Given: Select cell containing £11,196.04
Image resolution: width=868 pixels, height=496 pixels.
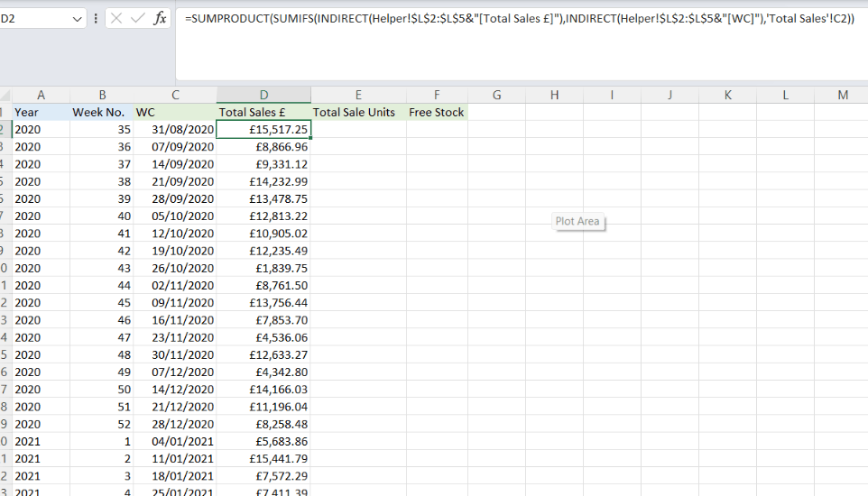Looking at the screenshot, I should 263,407.
